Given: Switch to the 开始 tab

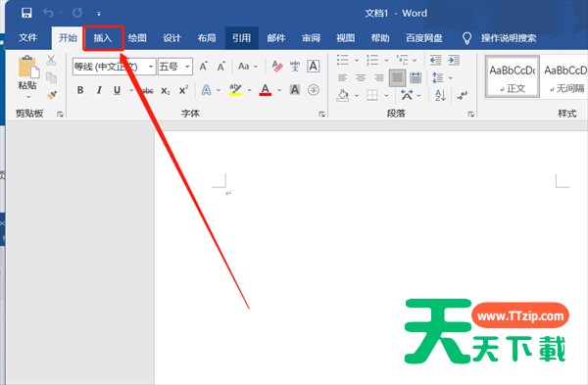Looking at the screenshot, I should [68, 37].
